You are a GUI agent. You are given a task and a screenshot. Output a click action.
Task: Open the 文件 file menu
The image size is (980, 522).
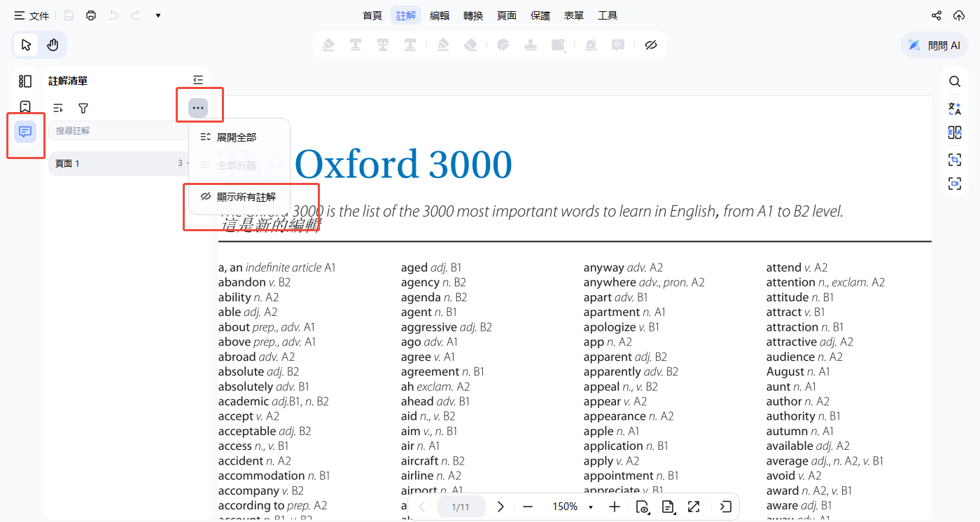[31, 15]
